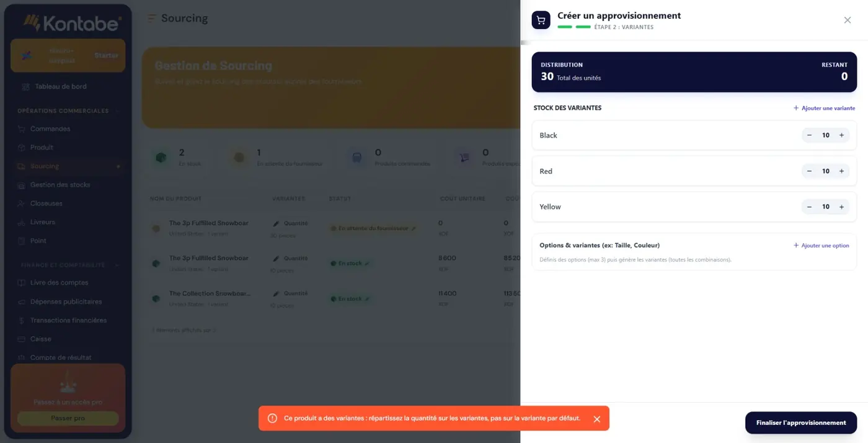Click the Commandes icon in the sidebar
Viewport: 868px width, 443px height.
[x=22, y=129]
